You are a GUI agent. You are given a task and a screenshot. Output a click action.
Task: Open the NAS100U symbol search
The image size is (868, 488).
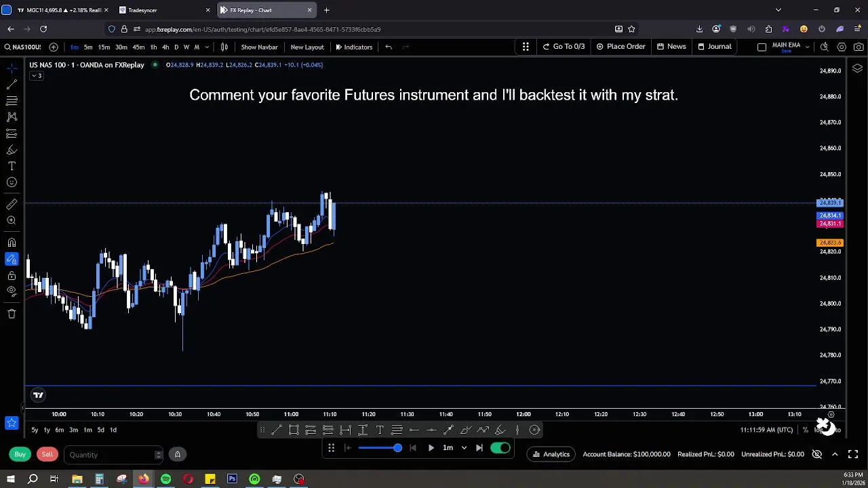tap(23, 47)
